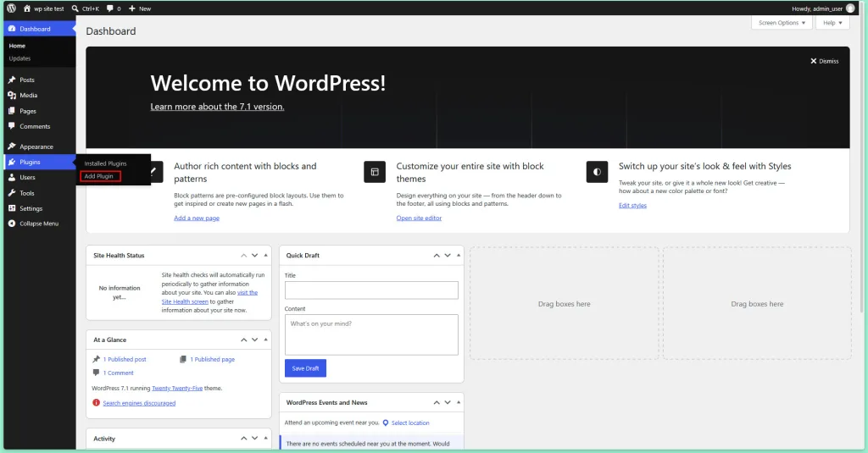Click Learn more about the 7.1 version
Viewport: 868px width, 453px height.
click(217, 107)
